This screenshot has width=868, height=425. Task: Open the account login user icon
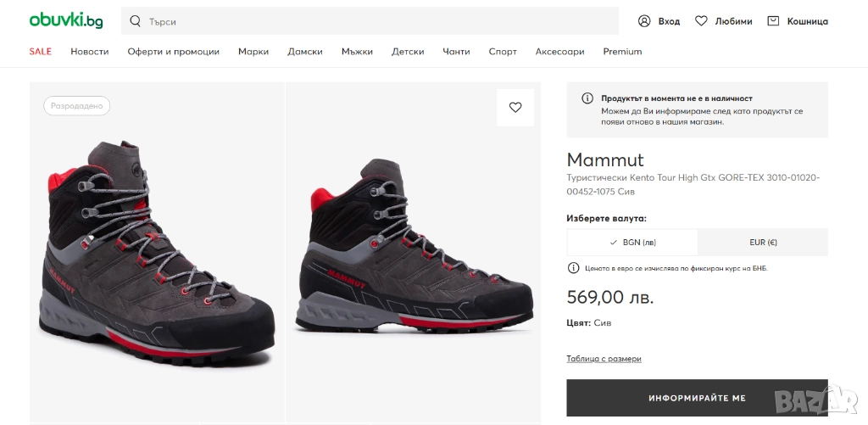click(644, 21)
